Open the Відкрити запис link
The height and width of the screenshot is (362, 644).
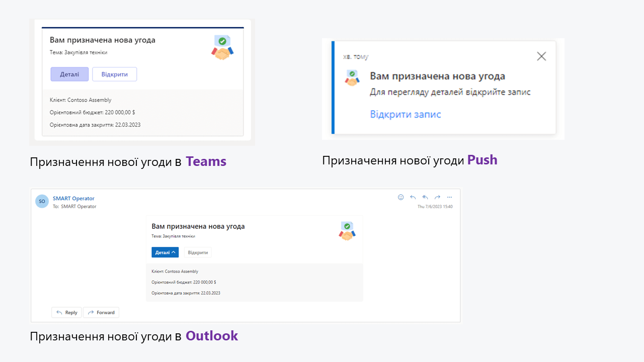[x=406, y=114]
